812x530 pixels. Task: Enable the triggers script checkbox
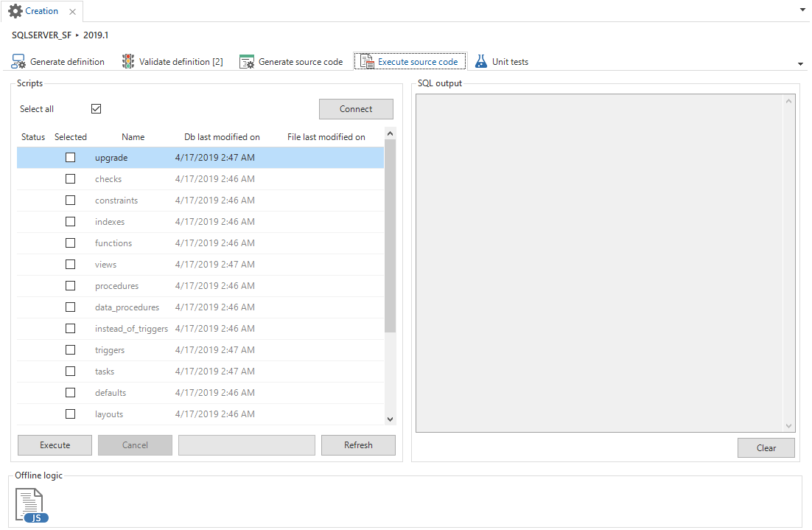click(x=71, y=350)
